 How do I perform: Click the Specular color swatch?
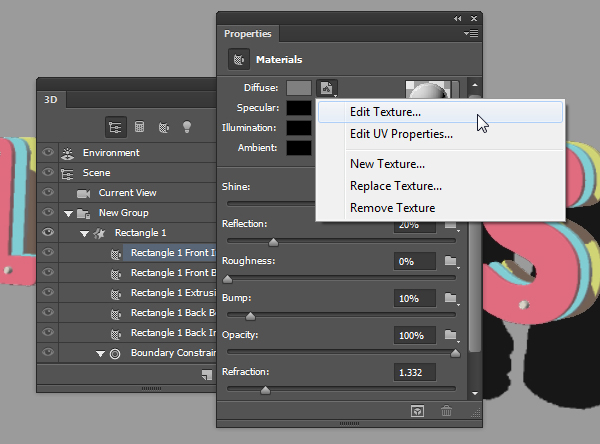tap(299, 108)
